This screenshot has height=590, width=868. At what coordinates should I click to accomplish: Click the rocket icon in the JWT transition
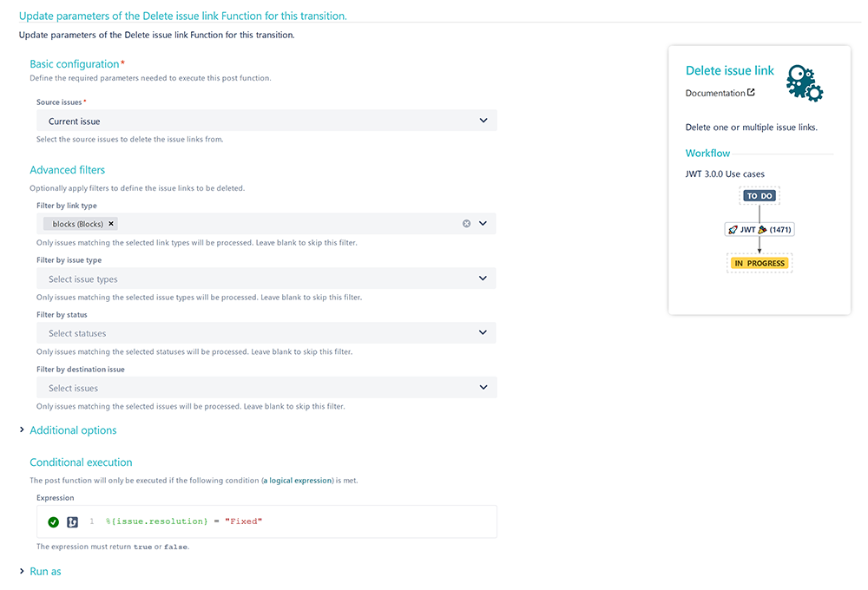coord(733,230)
